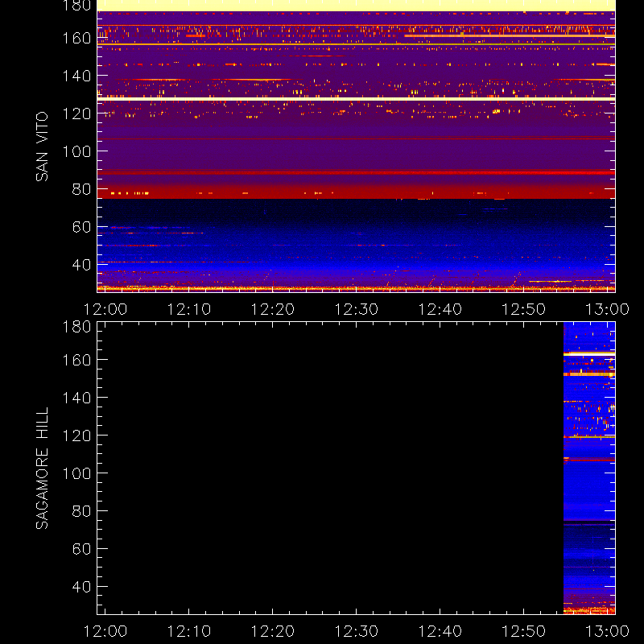Pick the 60 frequency label on Sagamore Hill plot
The height and width of the screenshot is (644, 644).
click(x=81, y=549)
